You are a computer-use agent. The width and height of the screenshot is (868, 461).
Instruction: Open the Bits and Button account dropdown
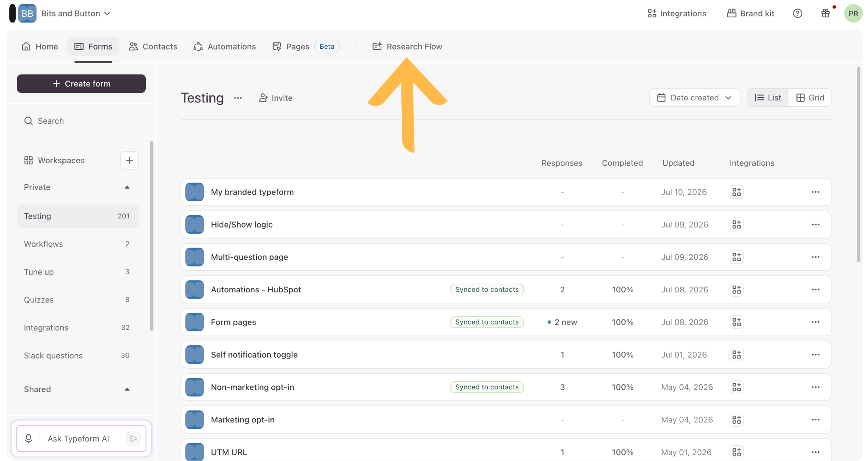tap(76, 14)
